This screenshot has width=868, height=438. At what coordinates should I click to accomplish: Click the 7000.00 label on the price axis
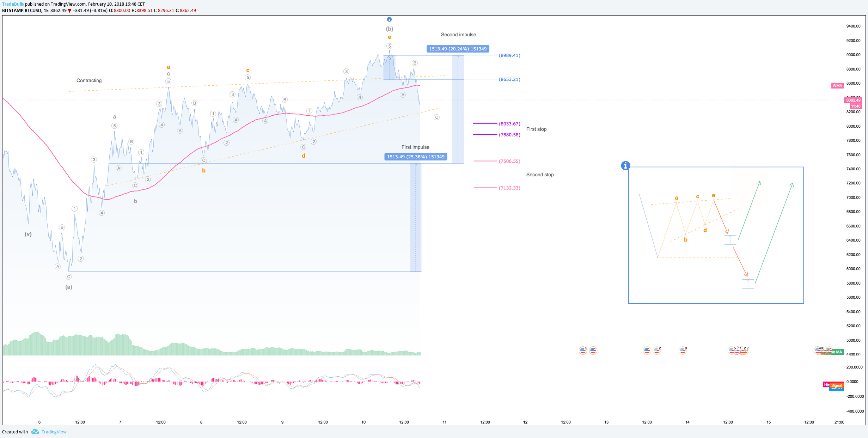[853, 197]
